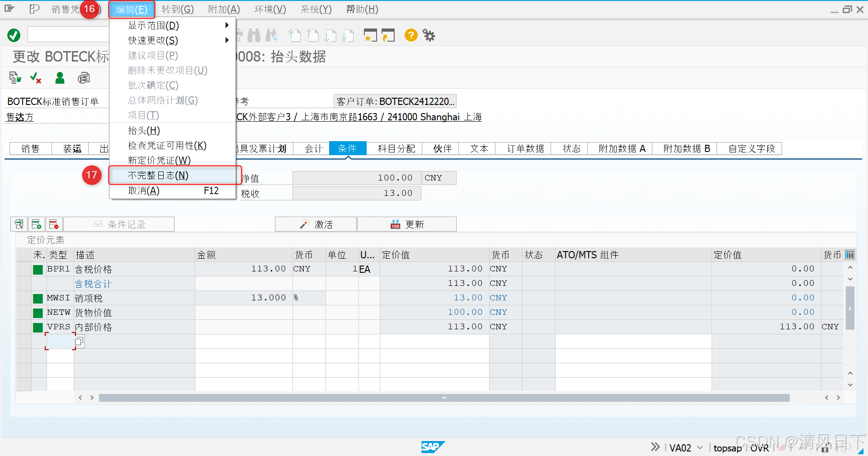The image size is (868, 456).
Task: Click the Find Next binoculars-plus icon
Action: 272,35
